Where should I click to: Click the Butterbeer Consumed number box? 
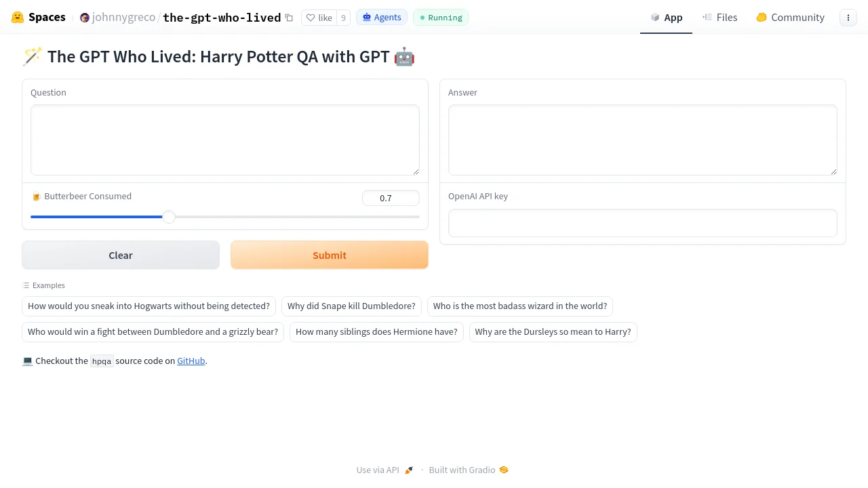391,198
